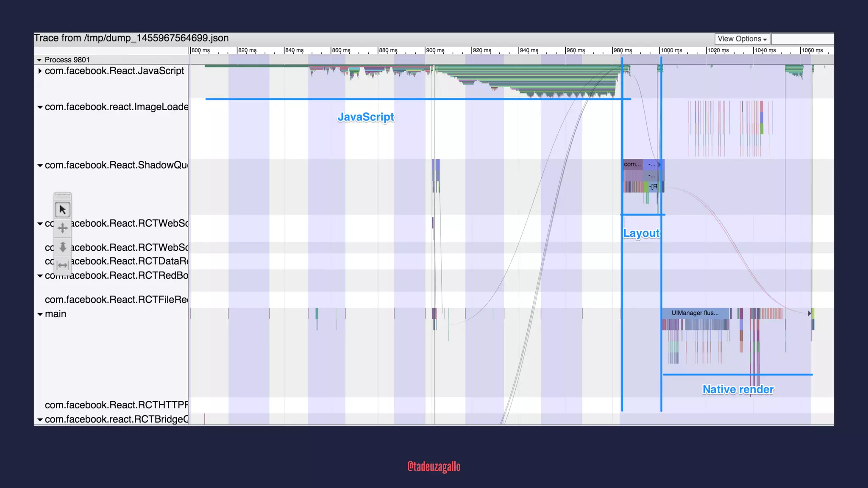Collapse the com.facebook.react.ImageLoader thread

[x=40, y=107]
